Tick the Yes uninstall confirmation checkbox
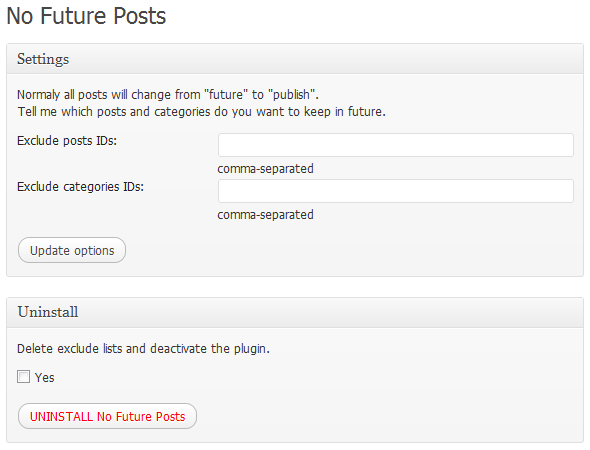Viewport: 590px width, 450px height. (23, 377)
